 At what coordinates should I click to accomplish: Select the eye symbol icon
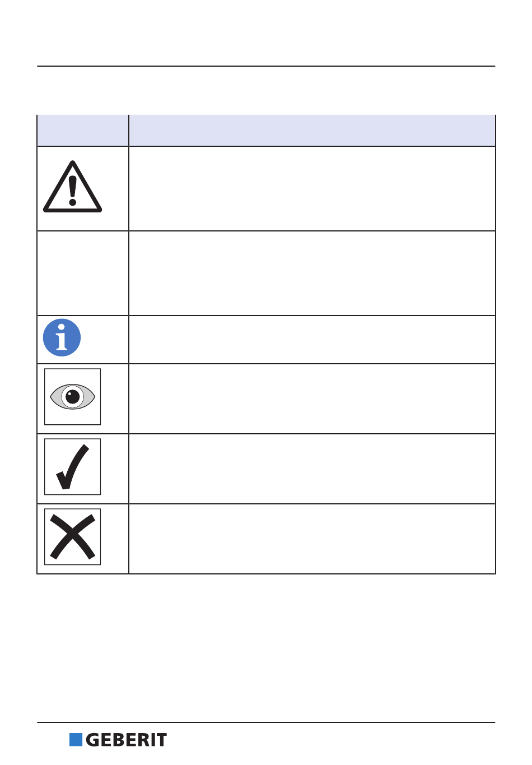pyautogui.click(x=73, y=397)
